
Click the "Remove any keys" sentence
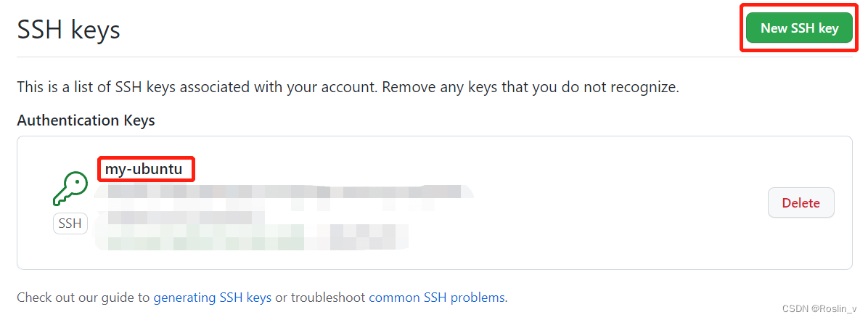point(530,89)
